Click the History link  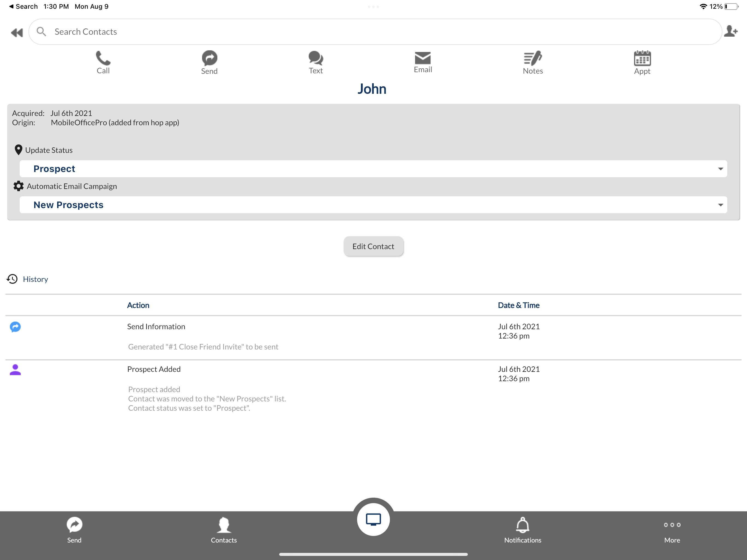(x=35, y=279)
